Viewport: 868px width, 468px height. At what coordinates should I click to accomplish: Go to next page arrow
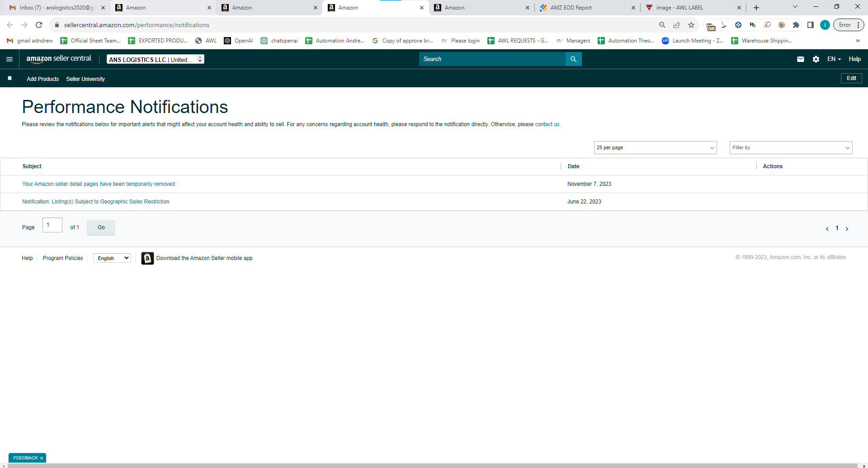click(x=847, y=229)
